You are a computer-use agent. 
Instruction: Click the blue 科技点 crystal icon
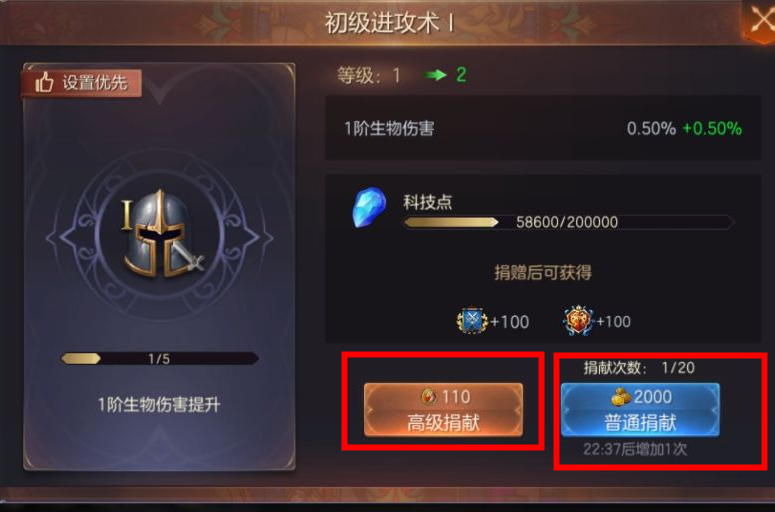[x=369, y=207]
